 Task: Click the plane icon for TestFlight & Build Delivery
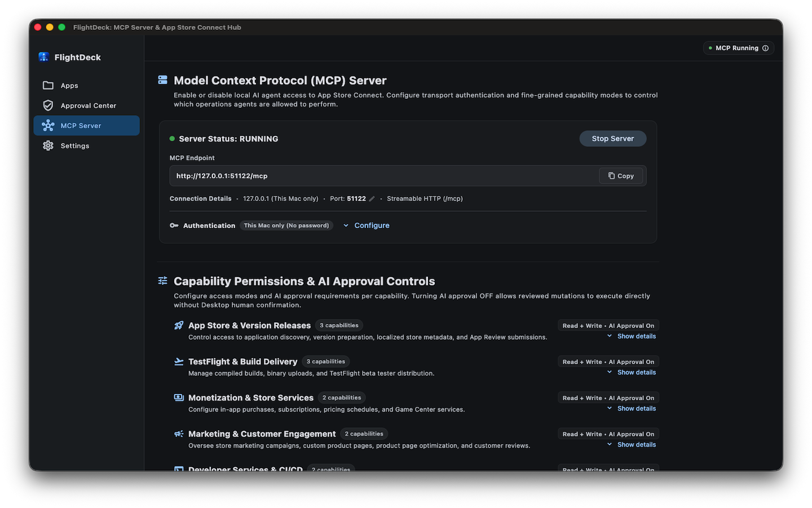tap(179, 361)
